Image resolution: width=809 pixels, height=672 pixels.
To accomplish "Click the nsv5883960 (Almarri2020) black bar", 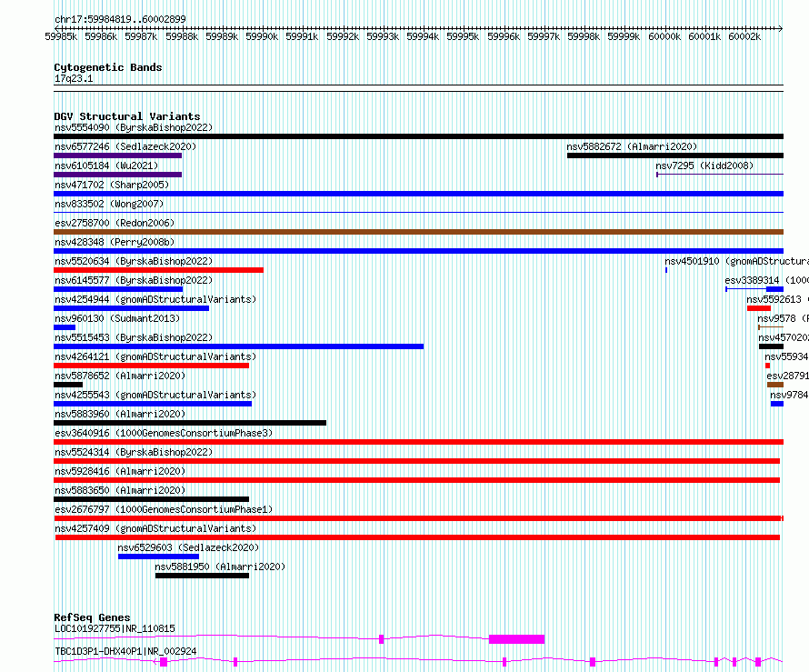I will pyautogui.click(x=190, y=423).
